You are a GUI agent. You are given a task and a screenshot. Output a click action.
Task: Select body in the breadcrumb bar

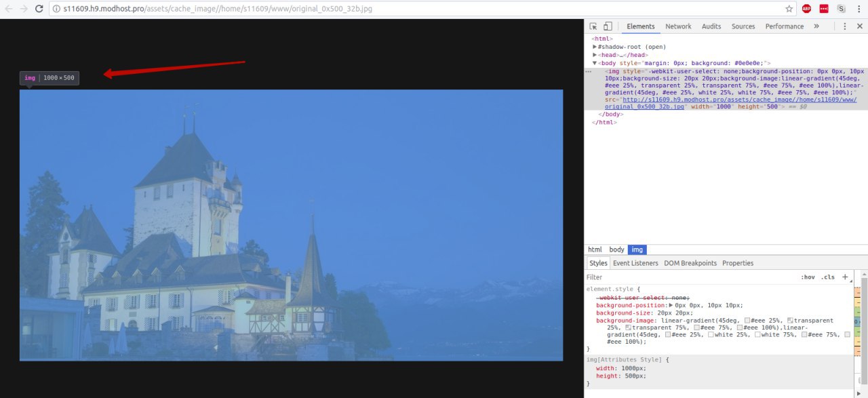click(x=616, y=250)
